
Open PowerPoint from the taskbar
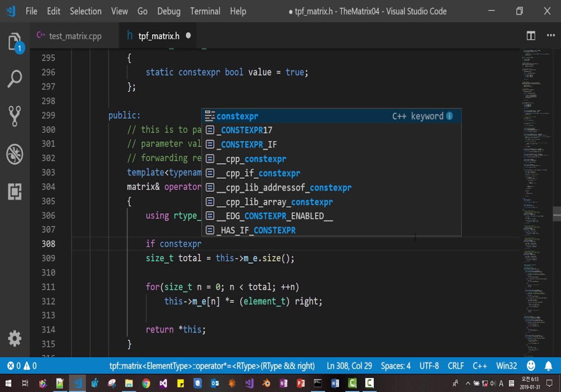coord(301,383)
